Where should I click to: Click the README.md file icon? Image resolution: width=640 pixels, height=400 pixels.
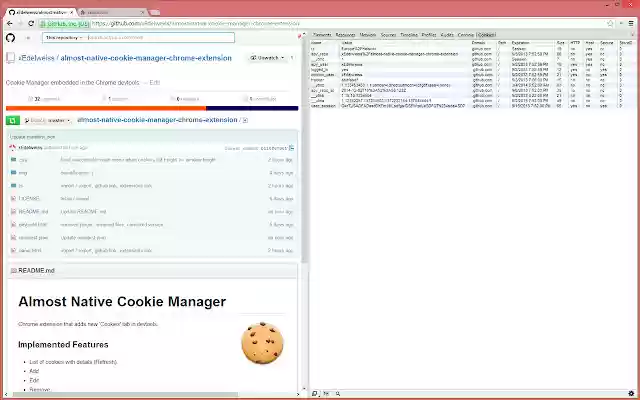tap(13, 211)
